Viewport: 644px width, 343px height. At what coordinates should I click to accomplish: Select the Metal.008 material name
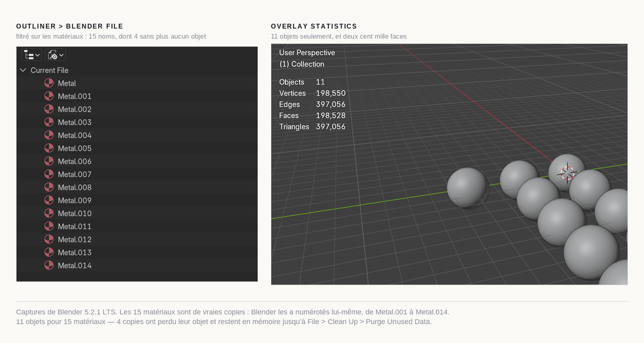(x=75, y=187)
